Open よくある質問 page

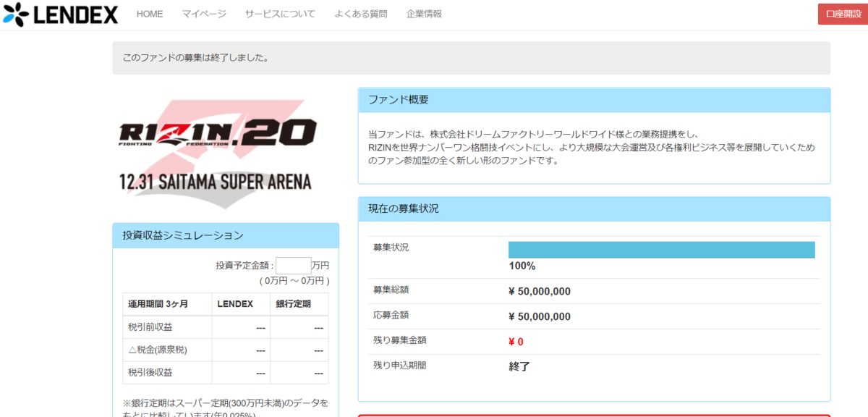click(361, 14)
